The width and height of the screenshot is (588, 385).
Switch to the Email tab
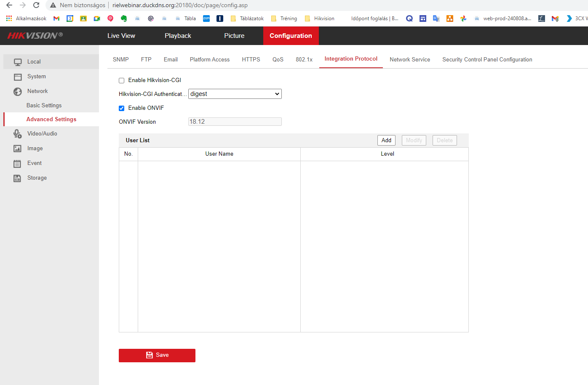171,59
